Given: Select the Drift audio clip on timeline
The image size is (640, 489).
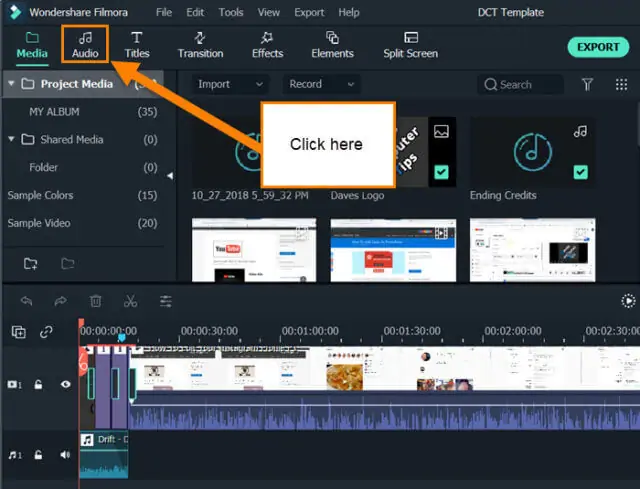Looking at the screenshot, I should tap(104, 455).
